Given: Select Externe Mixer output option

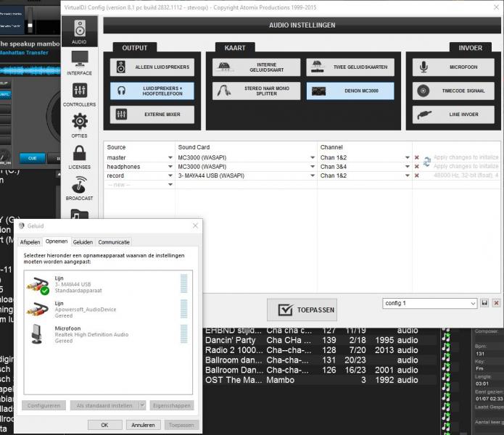Looking at the screenshot, I should 152,115.
